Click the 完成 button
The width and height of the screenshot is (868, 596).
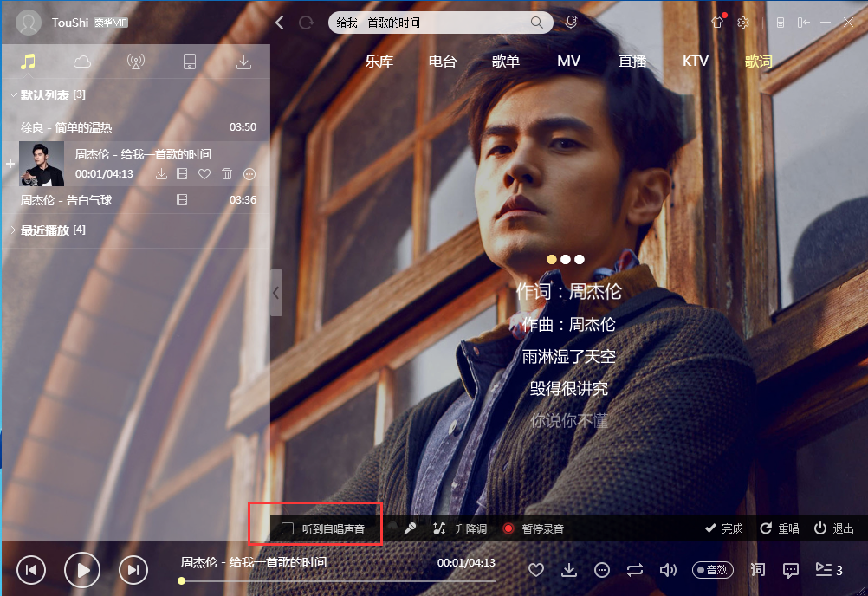point(724,528)
